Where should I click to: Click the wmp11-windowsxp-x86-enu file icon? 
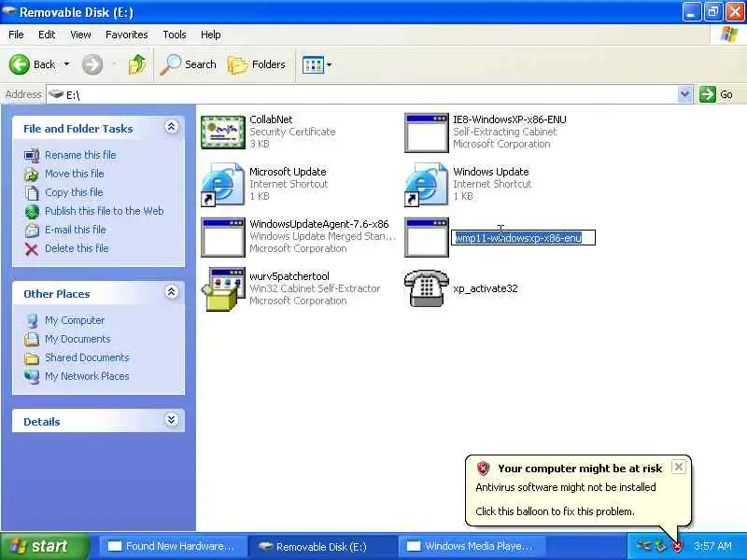point(427,237)
